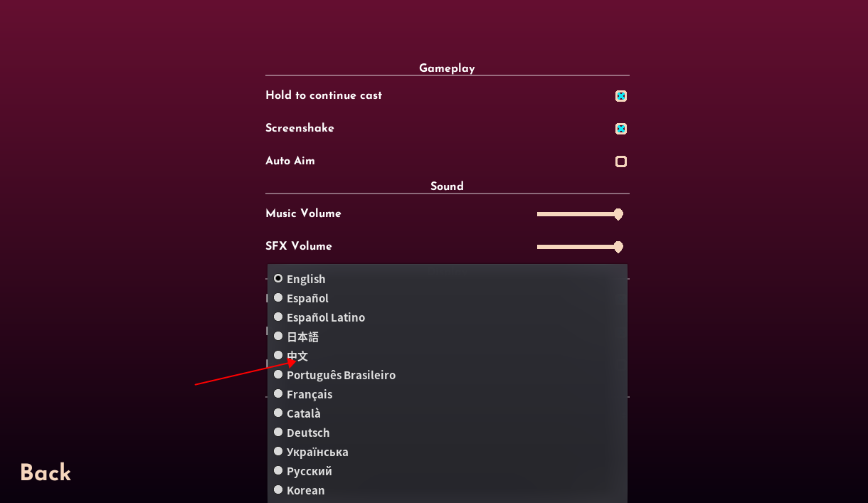Toggle the Hold to continue cast checkbox
The width and height of the screenshot is (868, 503).
point(620,96)
